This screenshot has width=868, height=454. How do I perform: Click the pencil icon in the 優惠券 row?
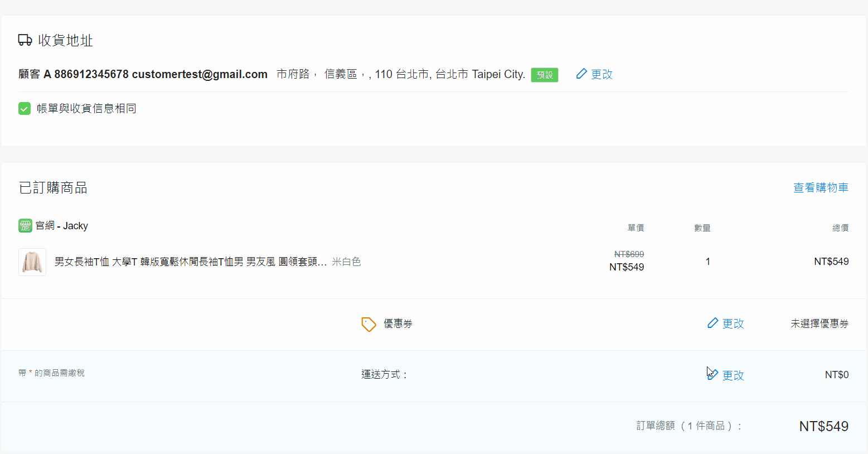(712, 323)
